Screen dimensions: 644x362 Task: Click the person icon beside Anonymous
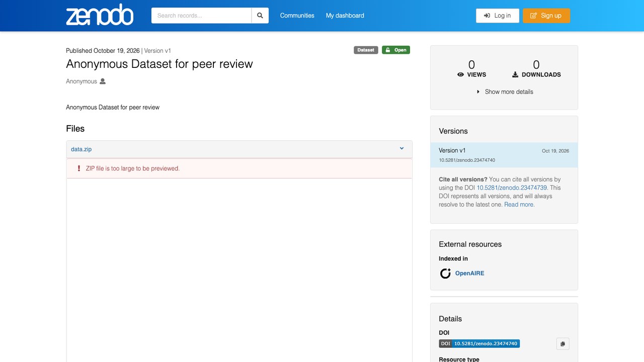(x=103, y=81)
